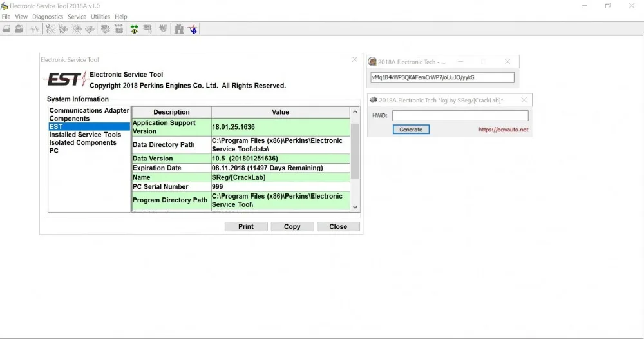The image size is (644, 339).
Task: Click the Expiration Date value cell
Action: point(281,168)
